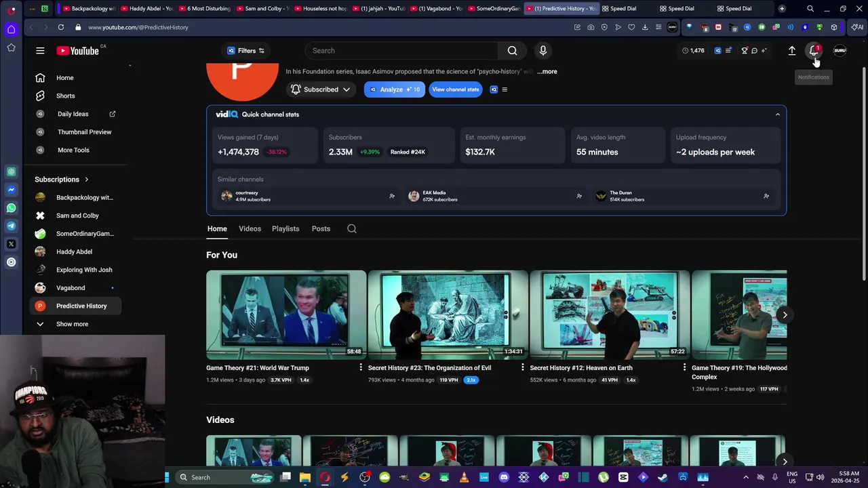Select the channel Home tab
Image resolution: width=868 pixels, height=488 pixels.
(x=217, y=228)
